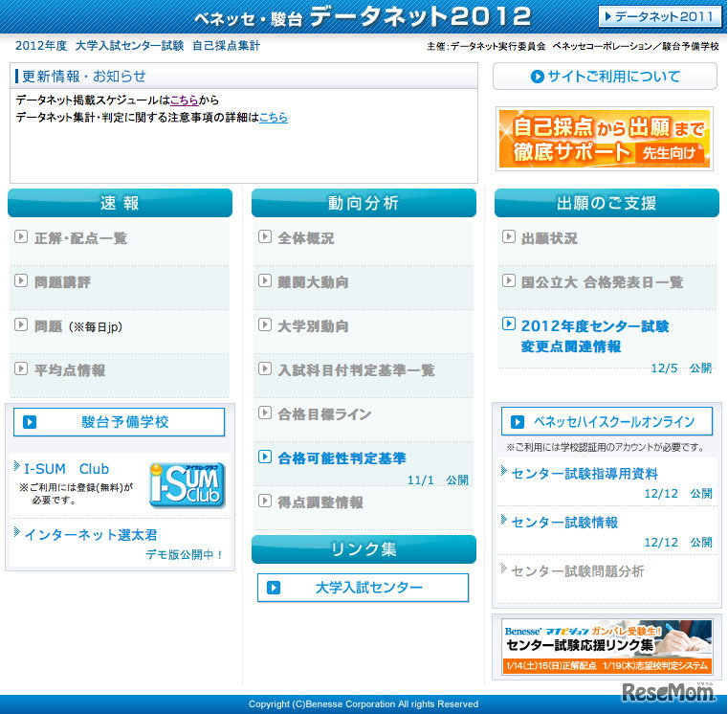Select the 問題講評 text entry
Screen dimensions: 728x714
[62, 282]
